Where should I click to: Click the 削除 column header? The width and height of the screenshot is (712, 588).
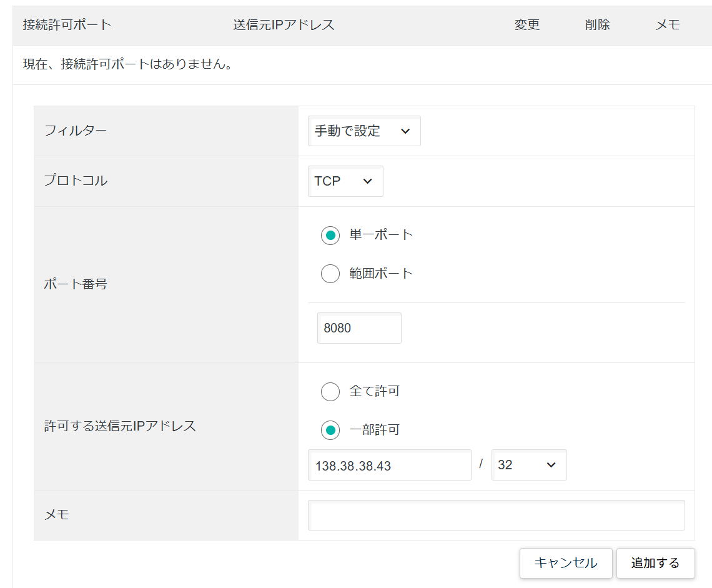point(597,25)
